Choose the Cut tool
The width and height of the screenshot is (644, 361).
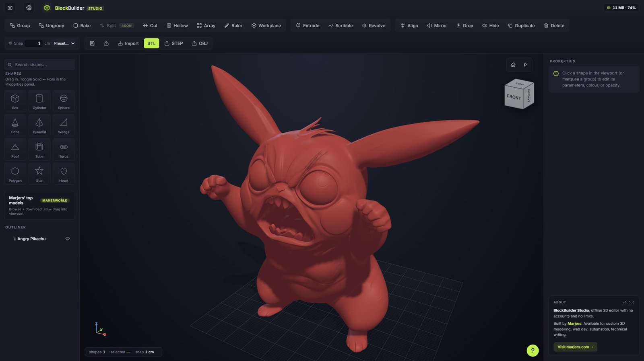(x=150, y=25)
